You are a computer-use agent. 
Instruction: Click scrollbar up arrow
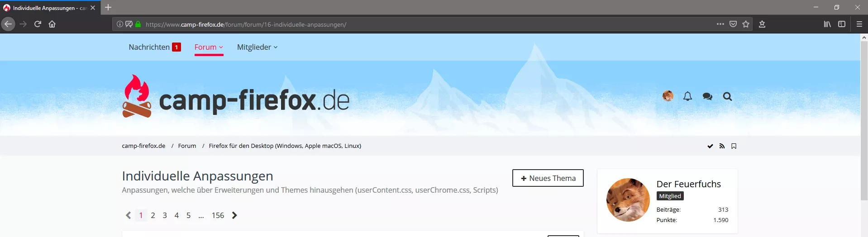tap(864, 38)
